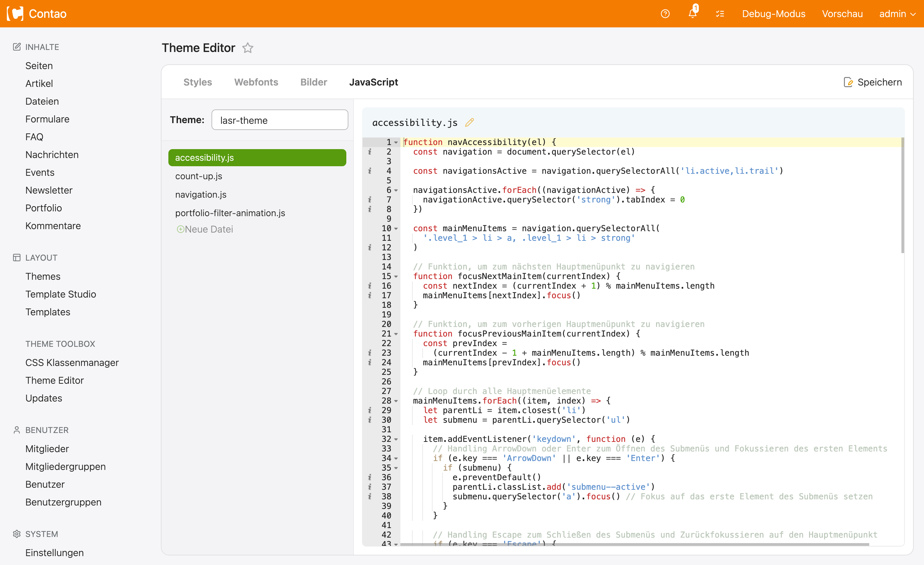
Task: Click the info marker on line 4
Action: tap(370, 171)
